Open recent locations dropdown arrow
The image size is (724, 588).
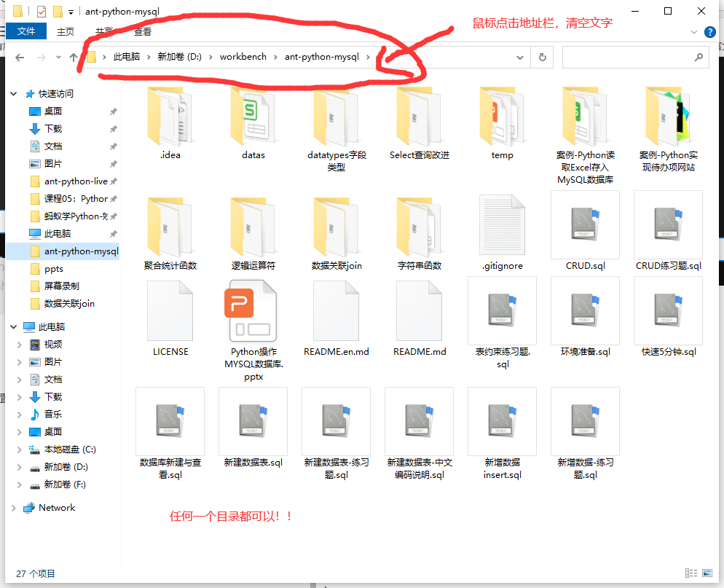click(58, 58)
